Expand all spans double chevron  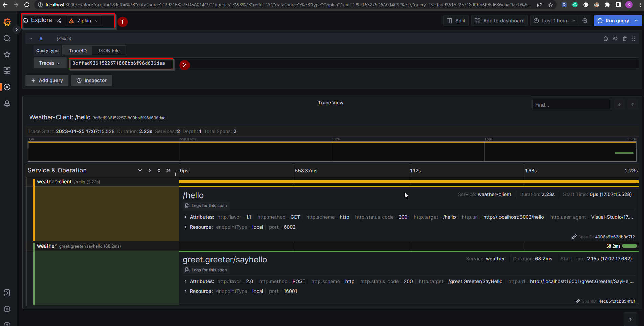pos(159,170)
